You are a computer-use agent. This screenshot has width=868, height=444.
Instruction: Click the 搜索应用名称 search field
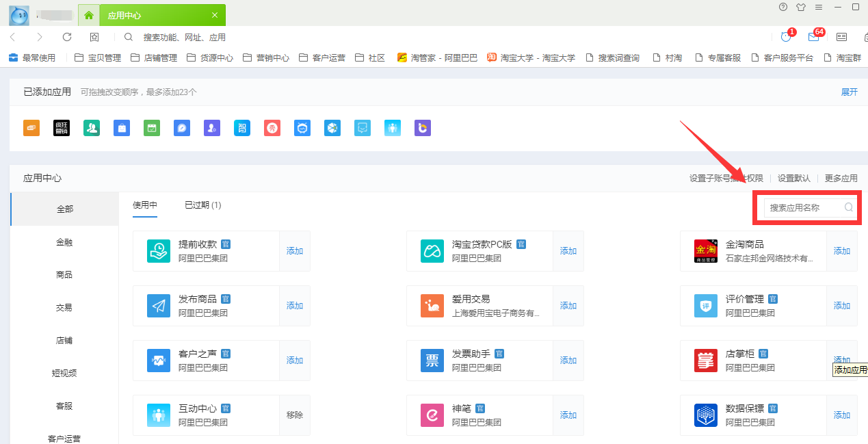pos(810,207)
